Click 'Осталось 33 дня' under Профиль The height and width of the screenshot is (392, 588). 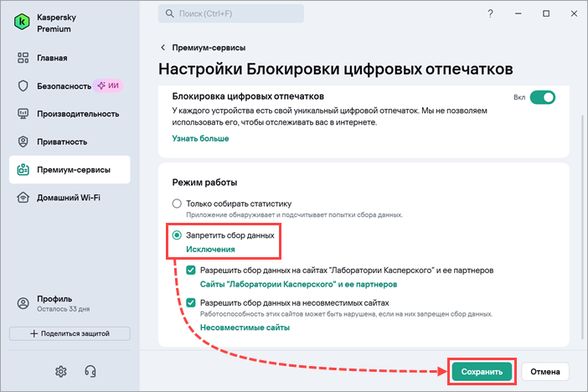63,309
